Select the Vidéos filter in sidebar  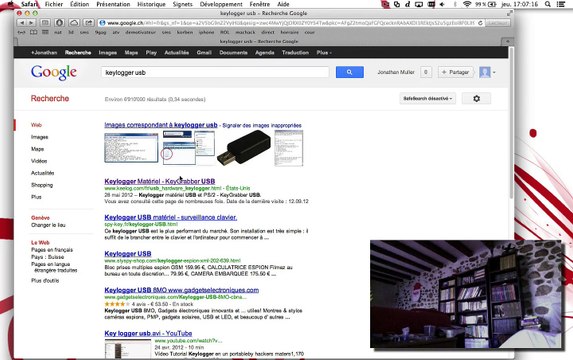[x=39, y=161]
